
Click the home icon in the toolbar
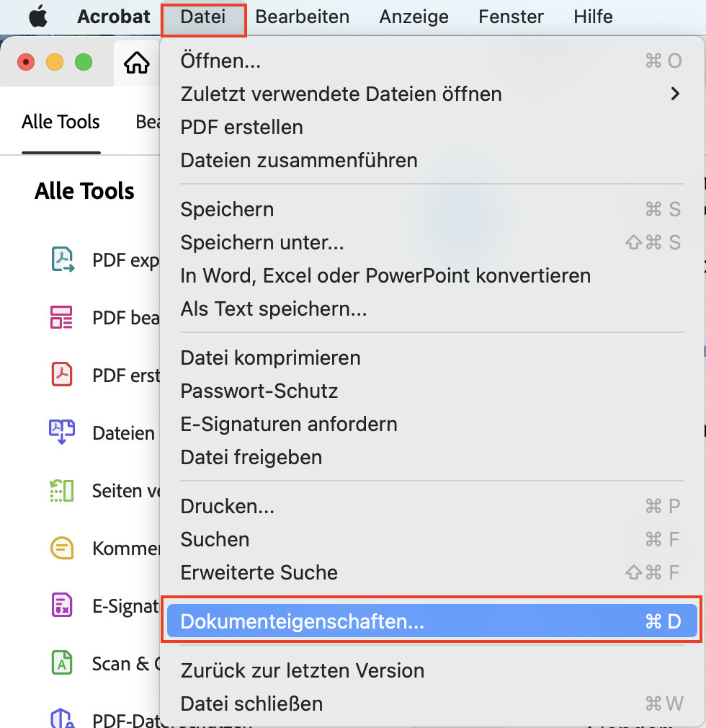[x=137, y=63]
